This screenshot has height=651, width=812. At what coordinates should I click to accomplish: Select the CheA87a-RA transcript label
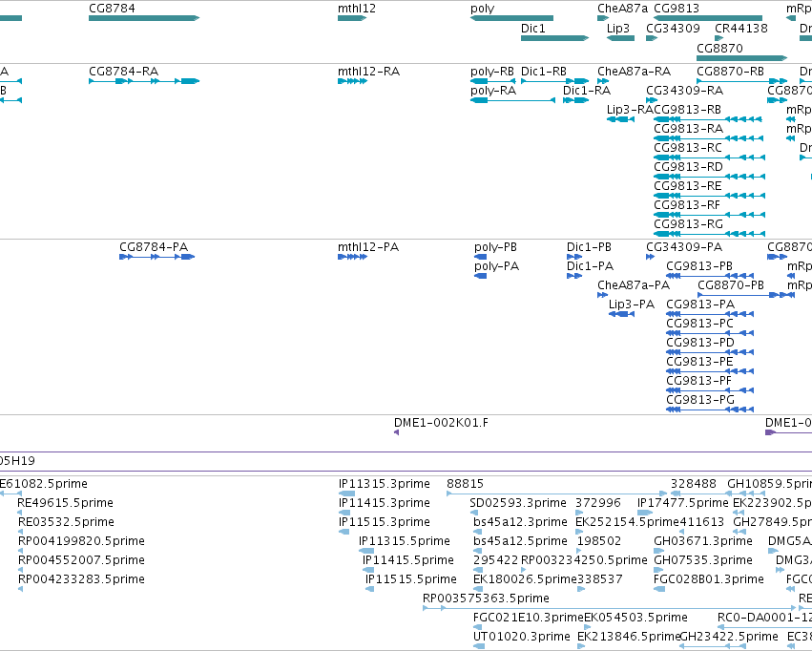click(x=634, y=72)
